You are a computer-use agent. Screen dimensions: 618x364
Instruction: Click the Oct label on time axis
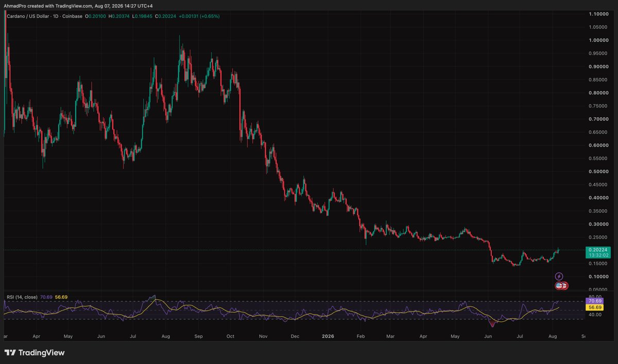coord(230,336)
